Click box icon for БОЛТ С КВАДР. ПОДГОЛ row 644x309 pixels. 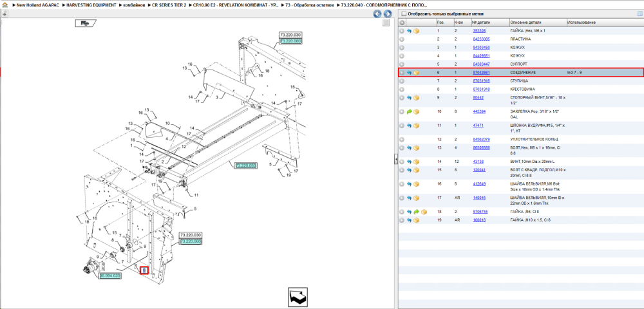(x=416, y=170)
